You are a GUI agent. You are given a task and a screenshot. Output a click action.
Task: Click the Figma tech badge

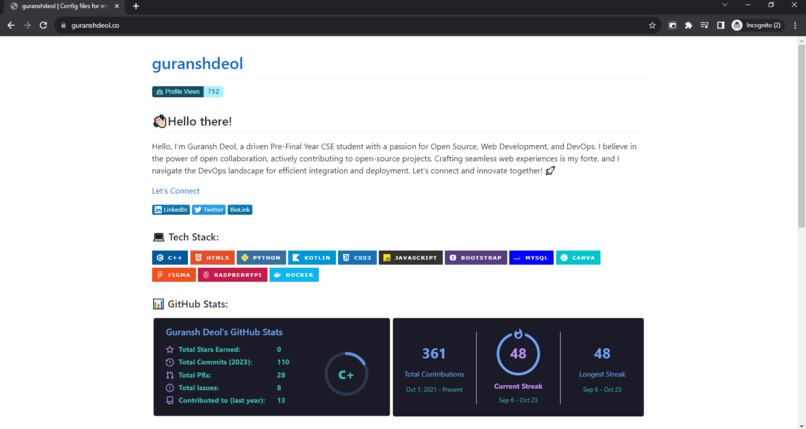click(x=174, y=275)
